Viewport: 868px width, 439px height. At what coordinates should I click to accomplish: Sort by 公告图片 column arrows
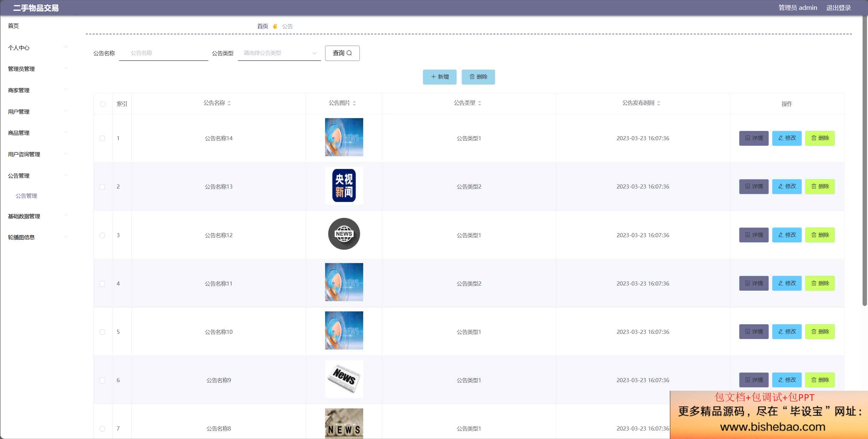click(x=354, y=103)
